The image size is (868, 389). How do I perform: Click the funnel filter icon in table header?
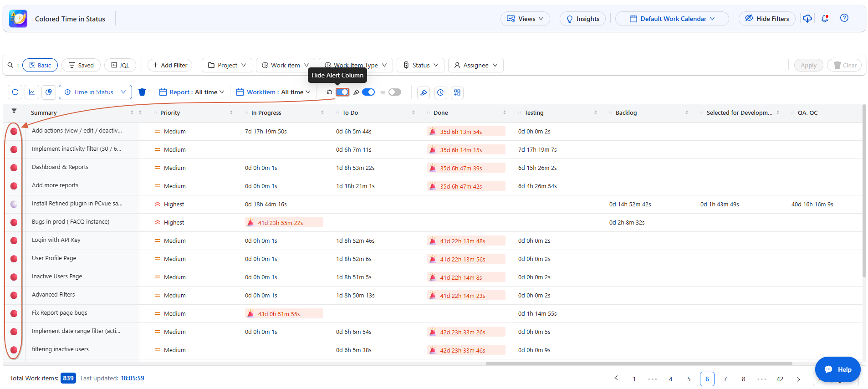(14, 111)
